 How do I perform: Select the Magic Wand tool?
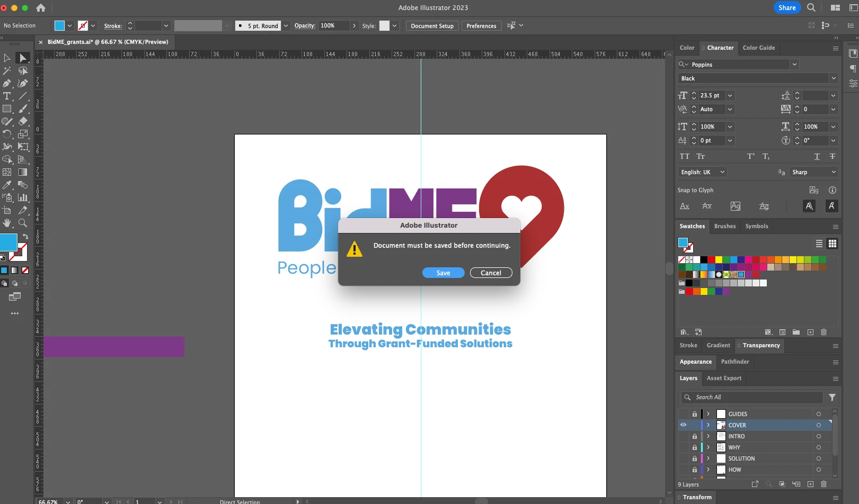click(x=7, y=70)
